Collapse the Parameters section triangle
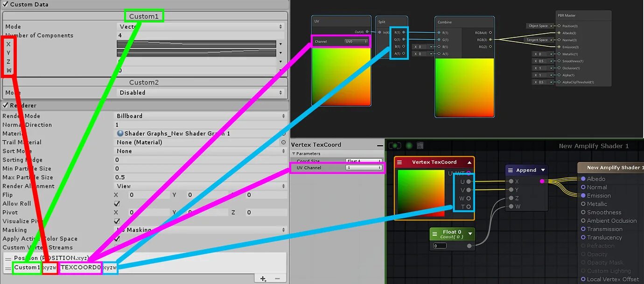644x284 pixels. coord(294,154)
